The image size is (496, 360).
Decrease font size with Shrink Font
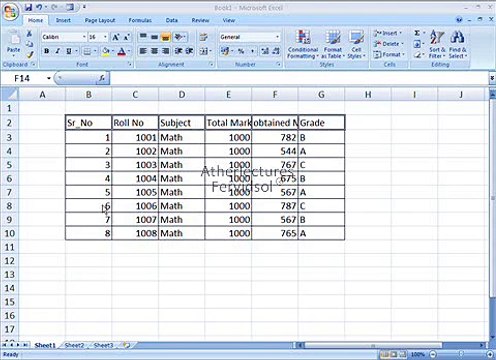point(126,37)
